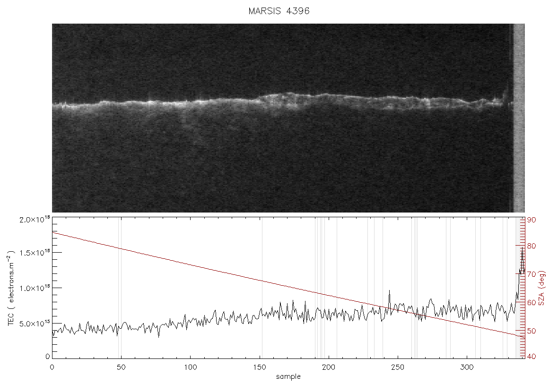
Task: Click the red SZA (deg) axis label
Action: coord(541,288)
